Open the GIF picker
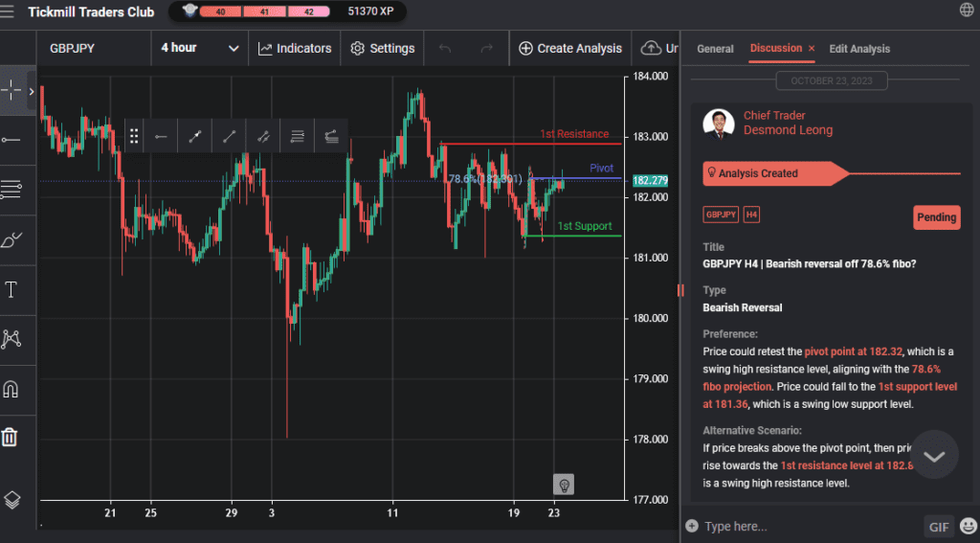The width and height of the screenshot is (980, 543). (939, 526)
